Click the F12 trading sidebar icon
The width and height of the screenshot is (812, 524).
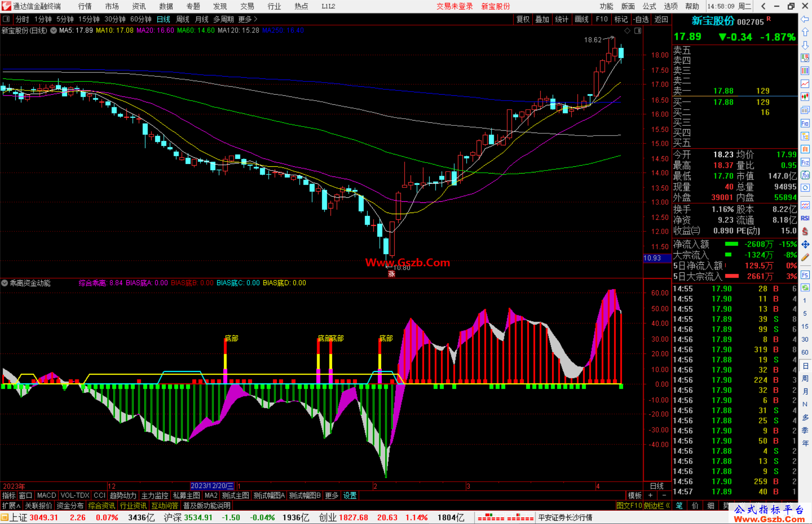(x=805, y=162)
